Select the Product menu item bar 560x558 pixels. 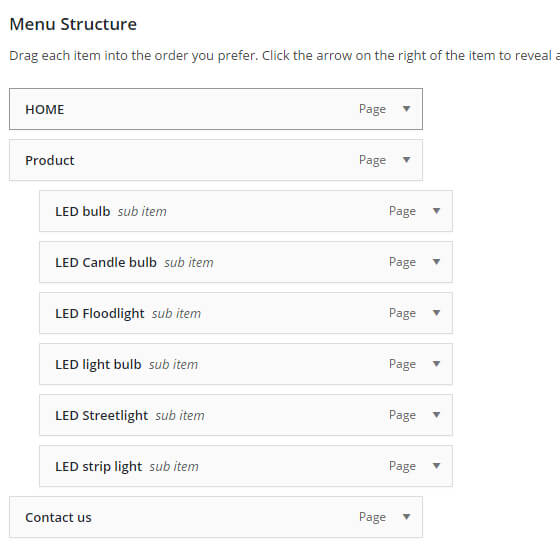click(216, 160)
